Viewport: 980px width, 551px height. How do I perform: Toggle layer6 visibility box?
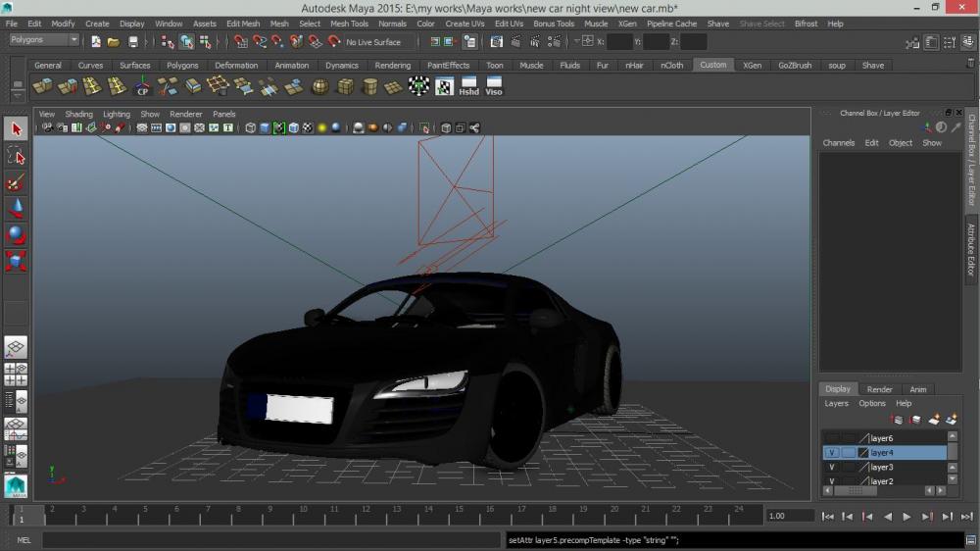pyautogui.click(x=831, y=438)
